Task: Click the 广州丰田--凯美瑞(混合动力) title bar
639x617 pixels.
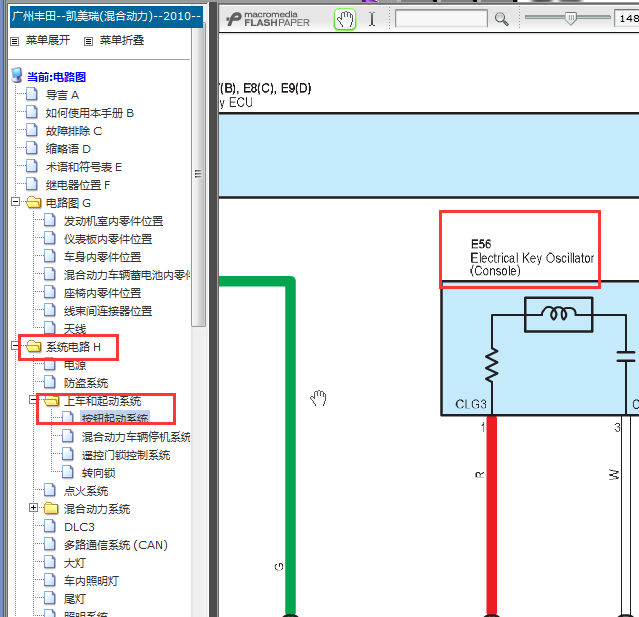Action: [106, 16]
